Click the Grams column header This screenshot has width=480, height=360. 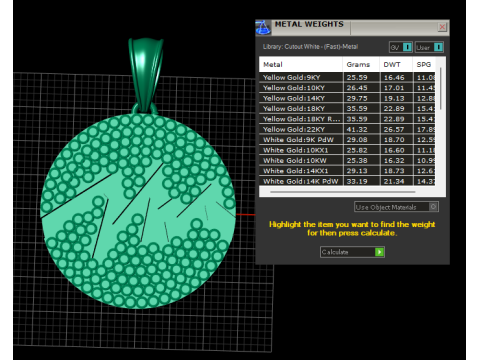[x=361, y=65]
